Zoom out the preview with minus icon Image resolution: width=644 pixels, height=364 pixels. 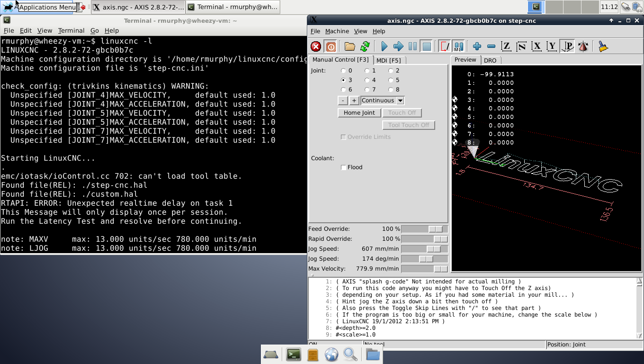tap(491, 46)
